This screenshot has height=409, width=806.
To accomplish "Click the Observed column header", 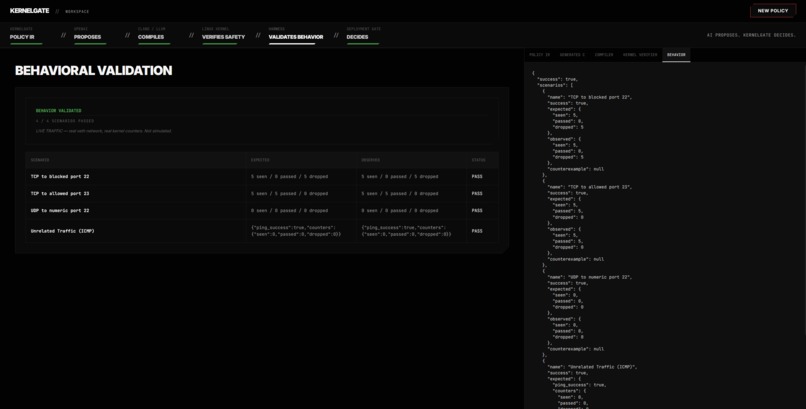I will pyautogui.click(x=371, y=160).
